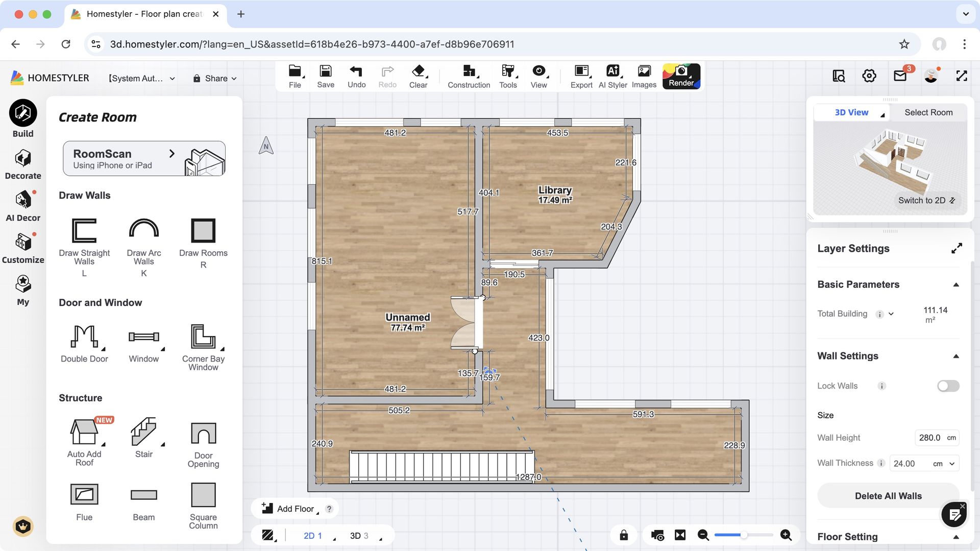Open the Decorate sidebar tab
The height and width of the screenshot is (551, 980).
coord(23,164)
